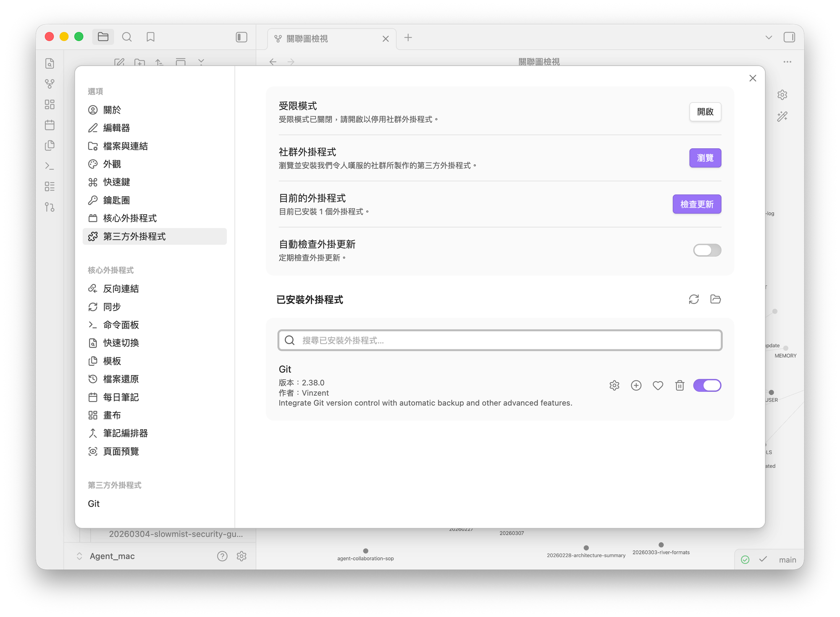Screen dimensions: 840x617
Task: Reload plugins with the refresh icon
Action: [693, 299]
